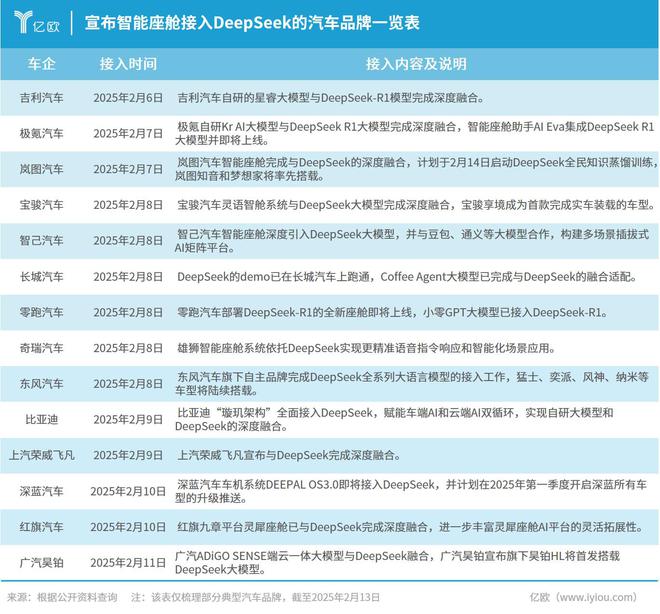Viewport: 660px width, 614px height.
Task: Click the 宝骏汽车 灵语智舱 description
Action: (416, 205)
